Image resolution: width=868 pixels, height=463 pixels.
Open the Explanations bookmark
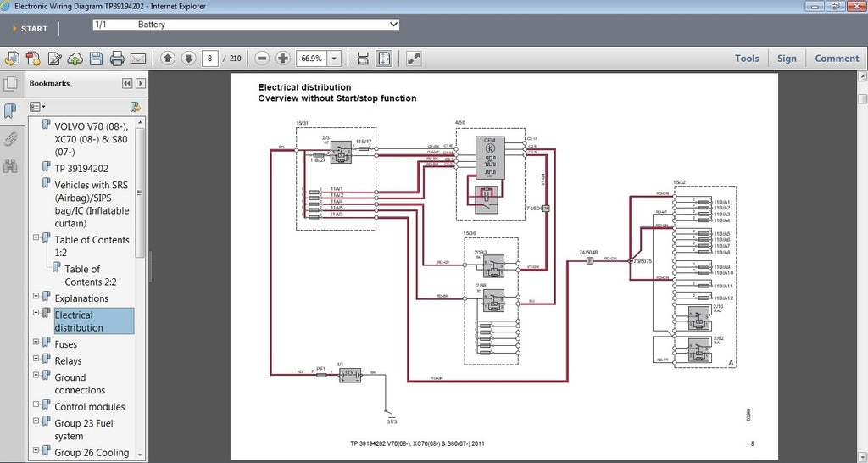tap(81, 298)
